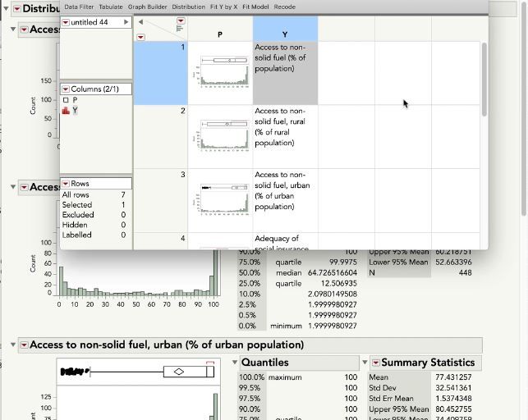
Task: Click the column header P
Action: tap(220, 34)
